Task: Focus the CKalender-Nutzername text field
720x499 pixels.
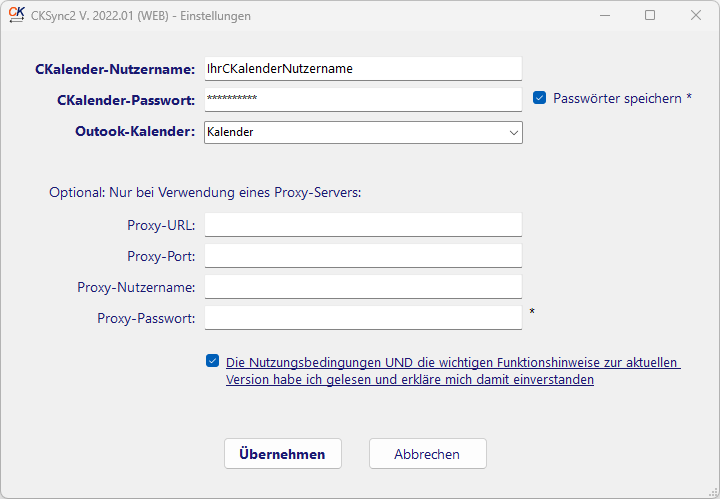Action: pos(363,68)
